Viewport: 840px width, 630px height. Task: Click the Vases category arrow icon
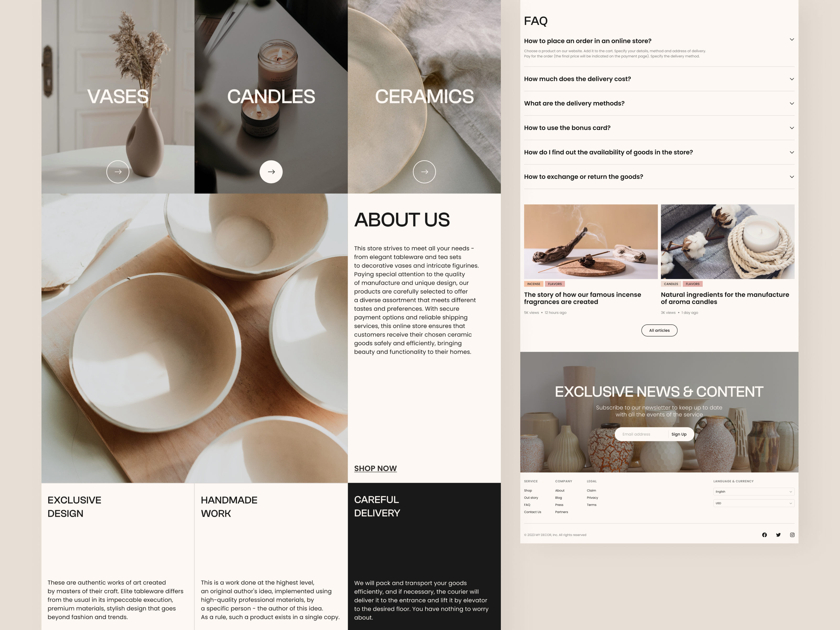[118, 171]
